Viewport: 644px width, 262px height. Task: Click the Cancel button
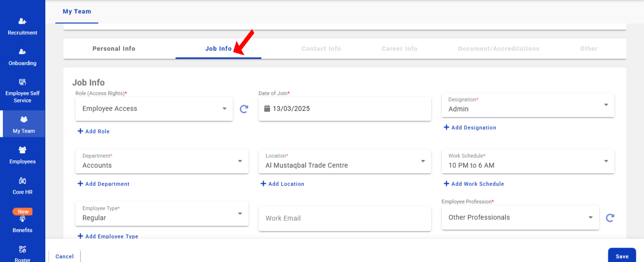tap(64, 256)
